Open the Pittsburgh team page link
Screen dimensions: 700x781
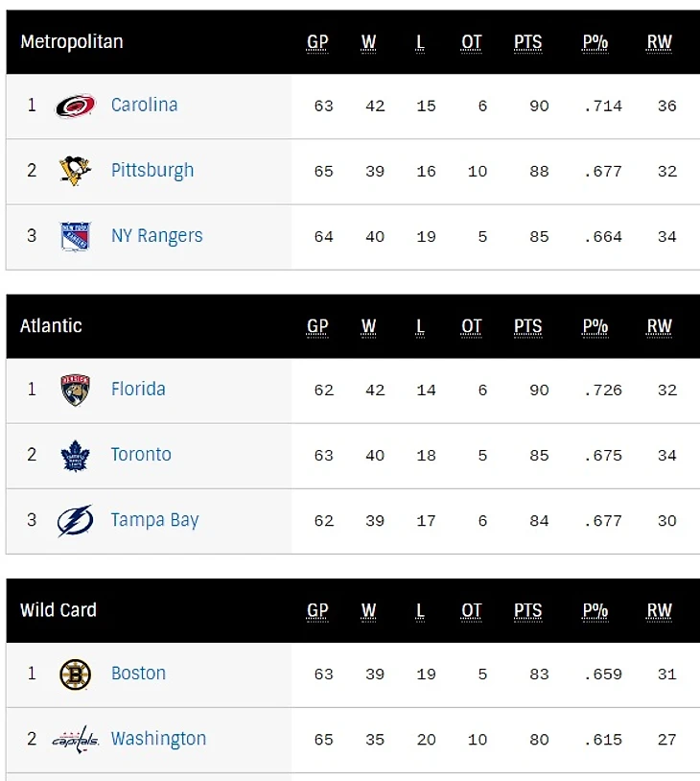point(152,171)
